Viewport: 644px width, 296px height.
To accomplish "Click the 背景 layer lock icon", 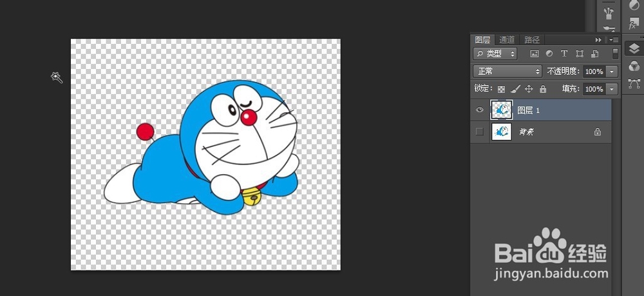I will 598,132.
